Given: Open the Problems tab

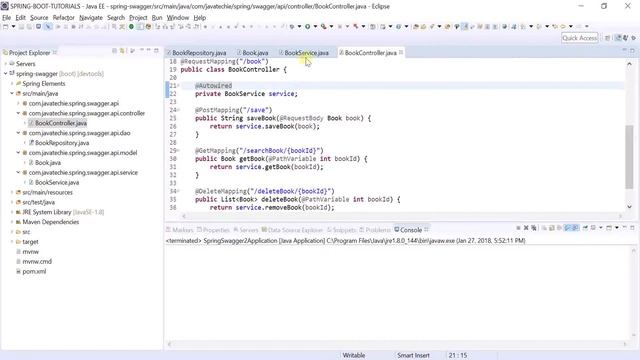Looking at the screenshot, I should (375, 230).
